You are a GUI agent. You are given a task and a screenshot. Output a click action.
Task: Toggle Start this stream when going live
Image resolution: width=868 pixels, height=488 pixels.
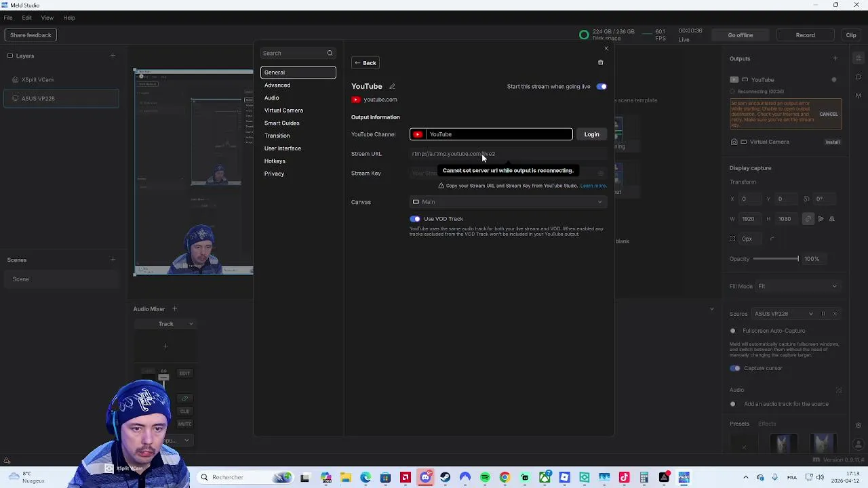(x=601, y=87)
